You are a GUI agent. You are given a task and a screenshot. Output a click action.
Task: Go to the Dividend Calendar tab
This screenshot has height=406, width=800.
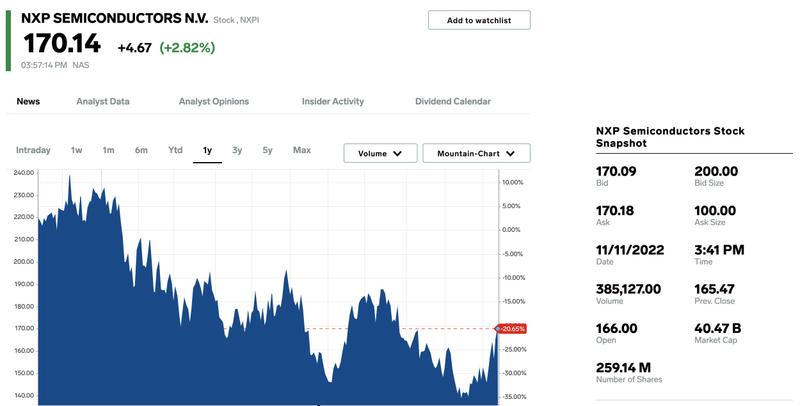coord(453,102)
